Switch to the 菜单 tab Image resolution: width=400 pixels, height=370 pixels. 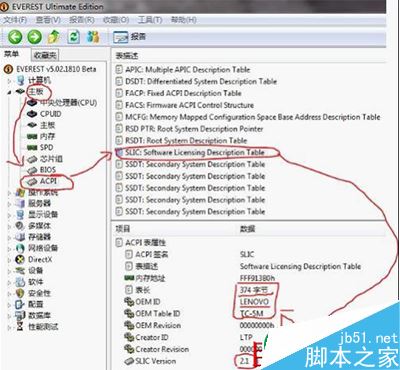point(12,54)
